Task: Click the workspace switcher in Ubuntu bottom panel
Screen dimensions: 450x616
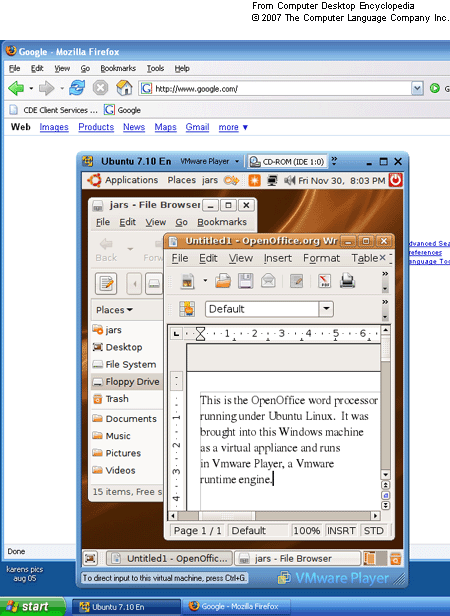Action: coord(375,558)
